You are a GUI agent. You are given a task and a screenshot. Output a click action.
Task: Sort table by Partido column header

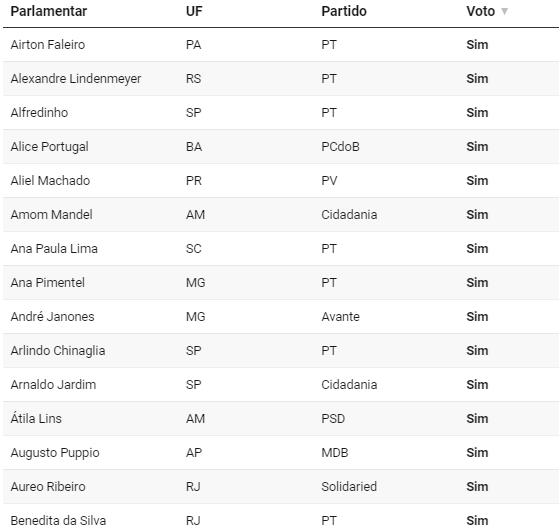click(344, 11)
